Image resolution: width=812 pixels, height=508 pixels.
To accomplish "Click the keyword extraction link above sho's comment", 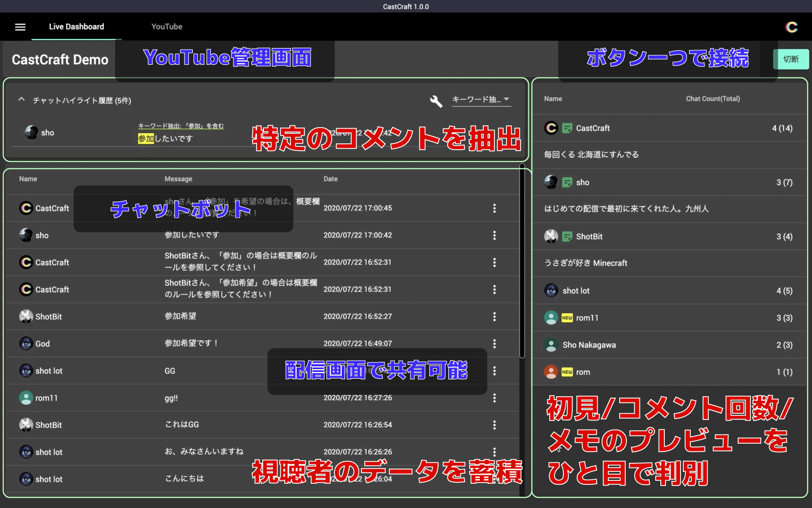I will [180, 125].
